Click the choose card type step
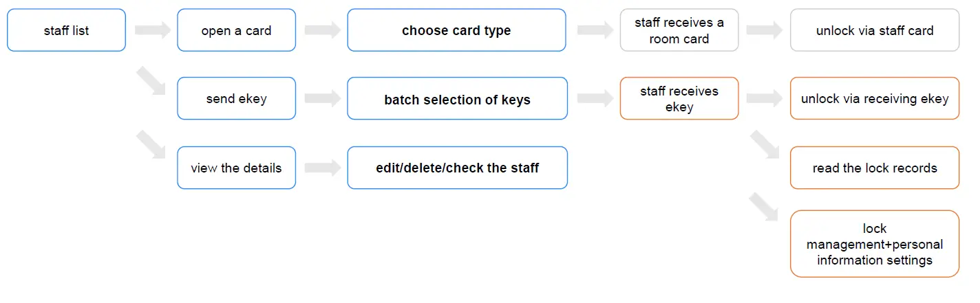 point(456,30)
